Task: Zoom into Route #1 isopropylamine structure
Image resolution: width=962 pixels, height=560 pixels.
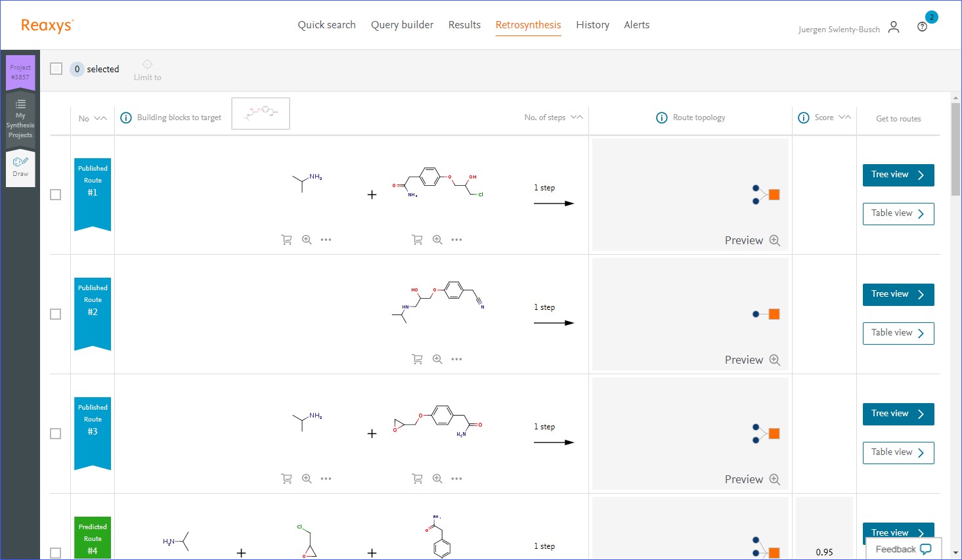Action: coord(307,240)
